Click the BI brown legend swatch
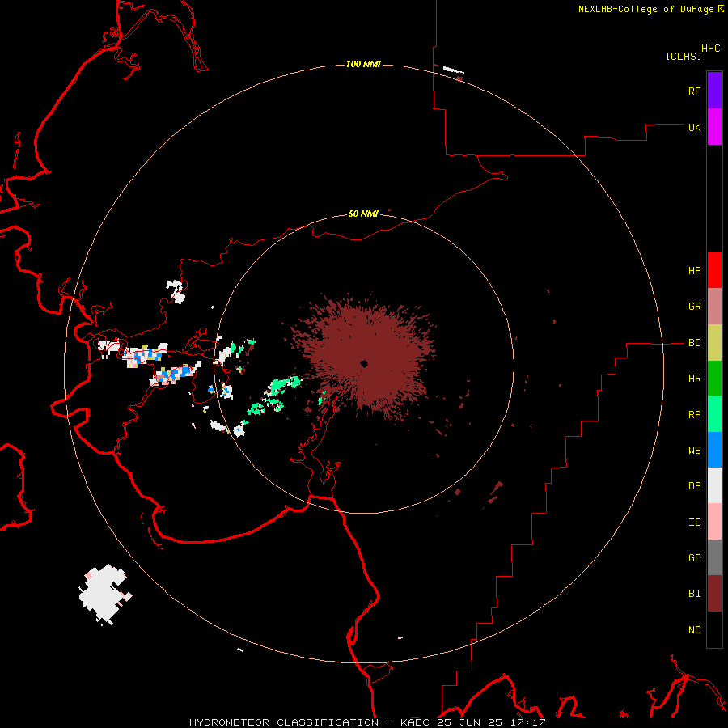Viewport: 728px width, 728px height. (714, 594)
